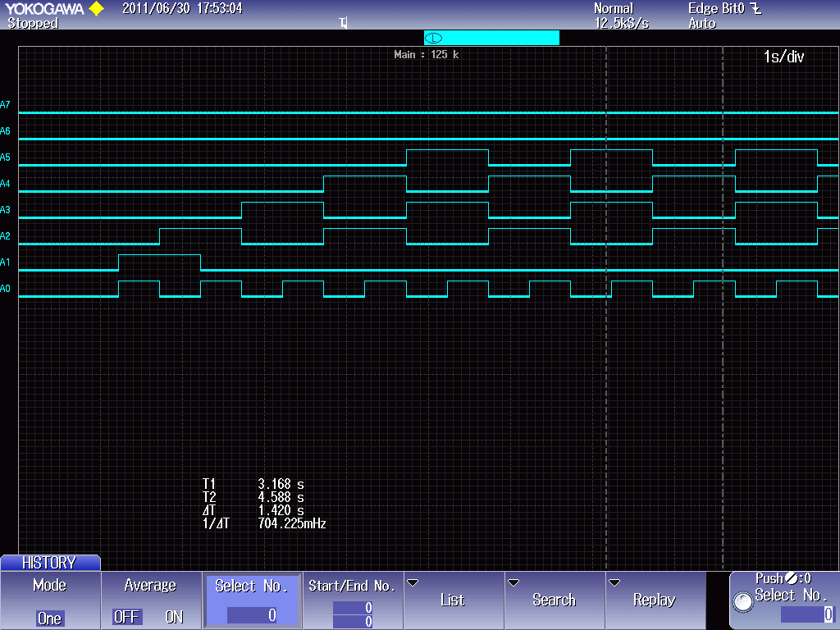Click the Auto trigger mode text

(702, 23)
